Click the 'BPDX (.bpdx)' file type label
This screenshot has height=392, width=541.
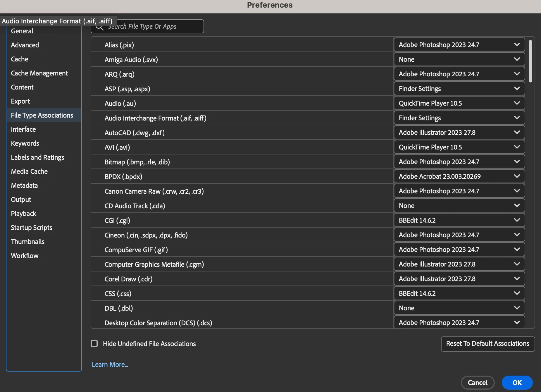pyautogui.click(x=123, y=177)
